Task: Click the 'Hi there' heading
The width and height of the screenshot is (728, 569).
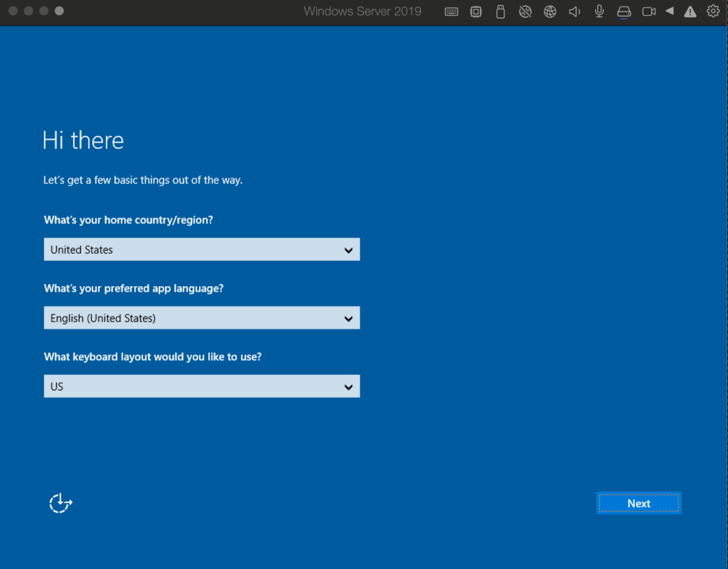Action: [x=83, y=140]
